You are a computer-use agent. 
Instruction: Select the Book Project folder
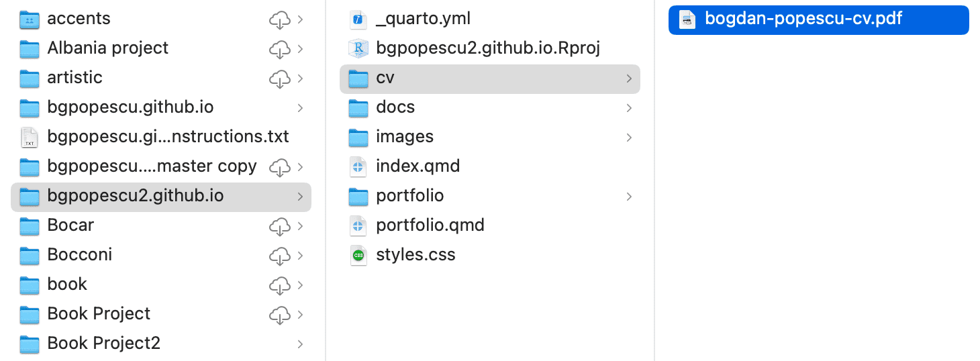click(x=99, y=314)
